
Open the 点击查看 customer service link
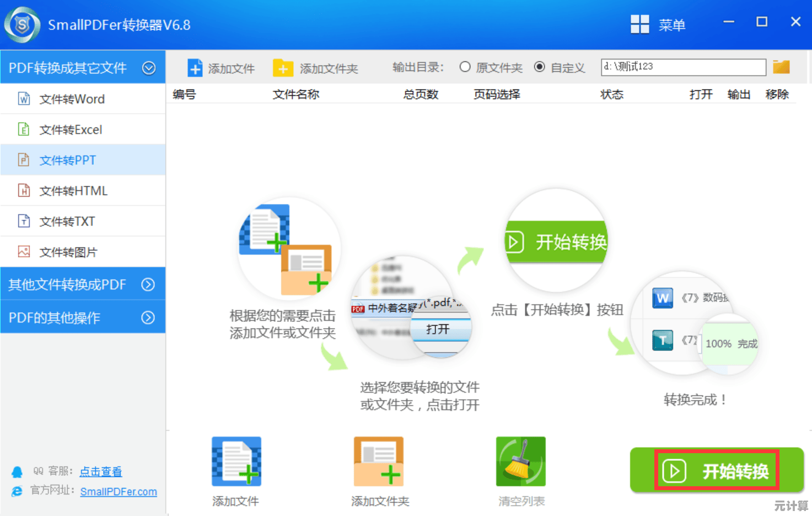point(100,471)
